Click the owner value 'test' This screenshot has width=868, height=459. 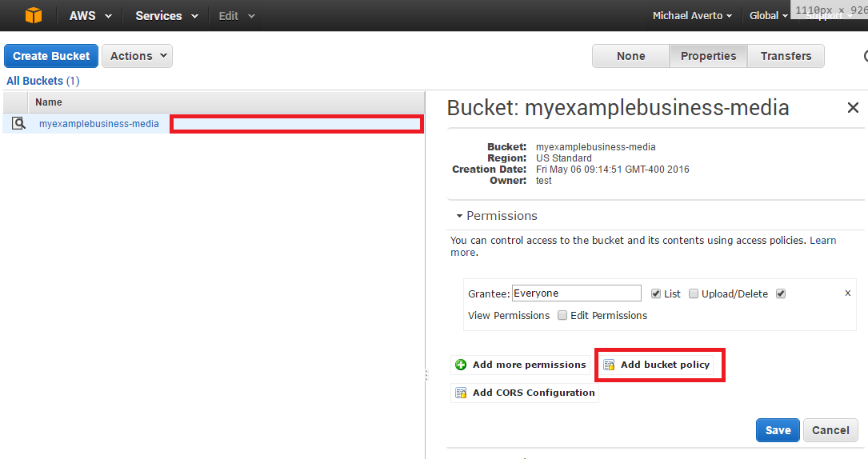544,180
